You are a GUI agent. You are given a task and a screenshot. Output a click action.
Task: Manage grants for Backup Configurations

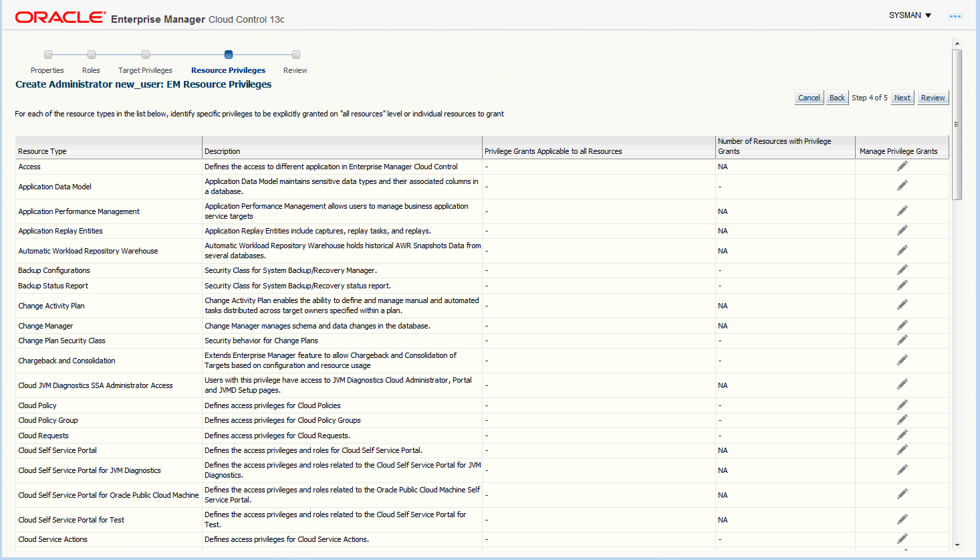(902, 270)
